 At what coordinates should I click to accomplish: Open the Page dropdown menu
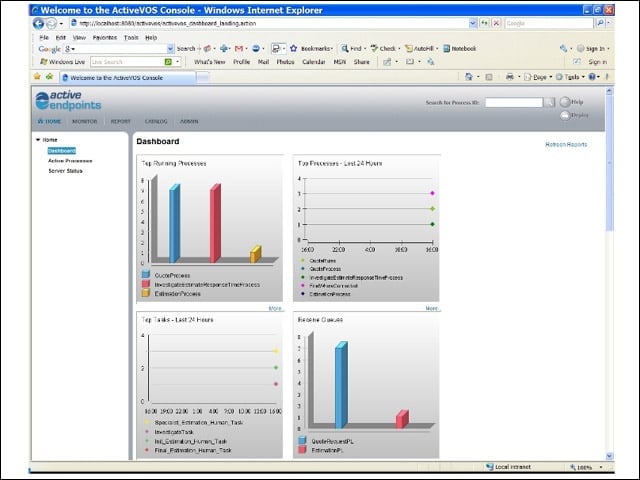click(538, 77)
